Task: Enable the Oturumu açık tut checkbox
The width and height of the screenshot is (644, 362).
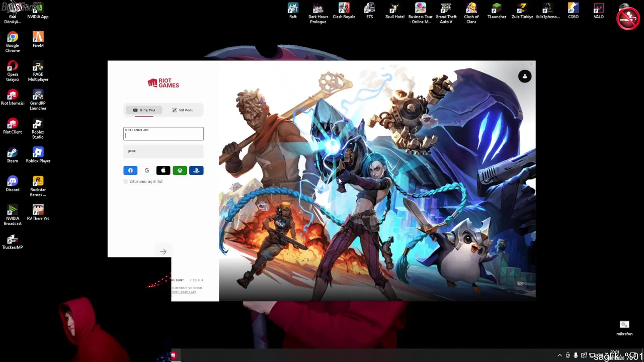Action: pyautogui.click(x=126, y=182)
